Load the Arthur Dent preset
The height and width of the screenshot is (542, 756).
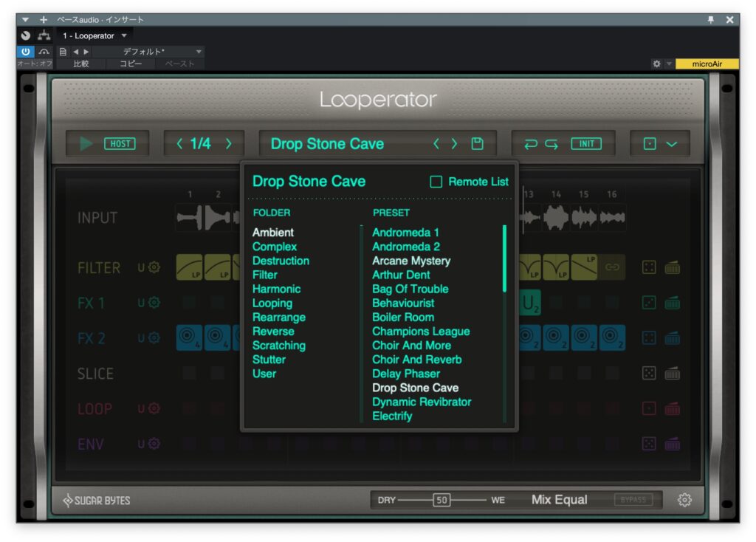tap(401, 275)
